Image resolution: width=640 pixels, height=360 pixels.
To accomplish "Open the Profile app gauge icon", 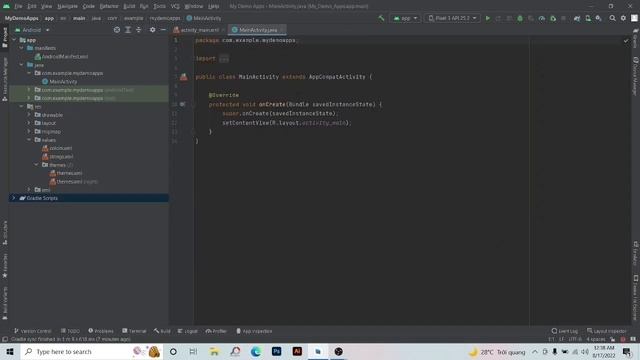I will pyautogui.click(x=542, y=18).
